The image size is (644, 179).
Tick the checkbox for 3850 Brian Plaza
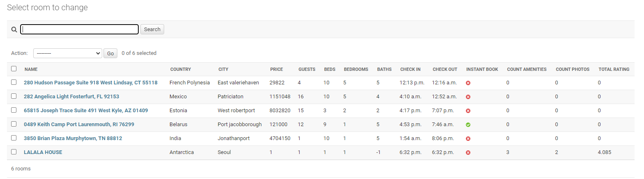(14, 138)
